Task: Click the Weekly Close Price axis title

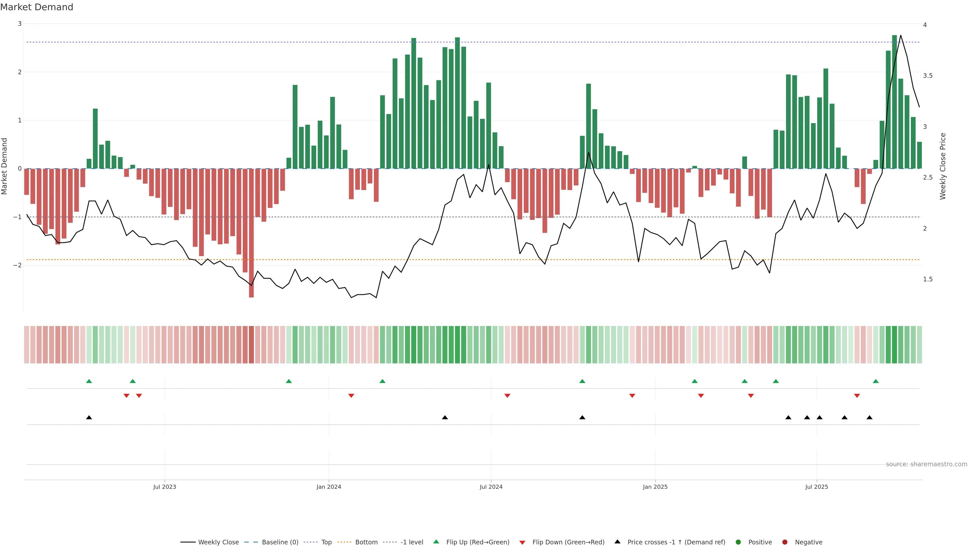Action: 942,166
